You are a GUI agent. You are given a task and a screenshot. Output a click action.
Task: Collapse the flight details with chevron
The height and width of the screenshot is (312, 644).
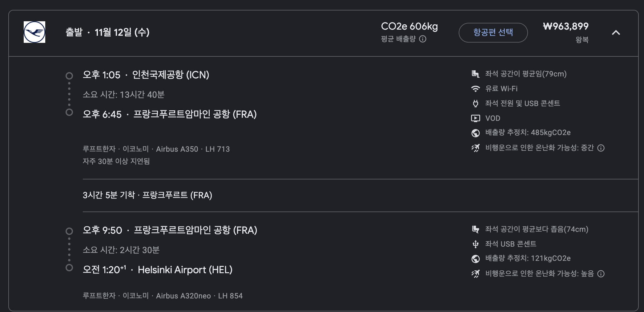point(616,33)
